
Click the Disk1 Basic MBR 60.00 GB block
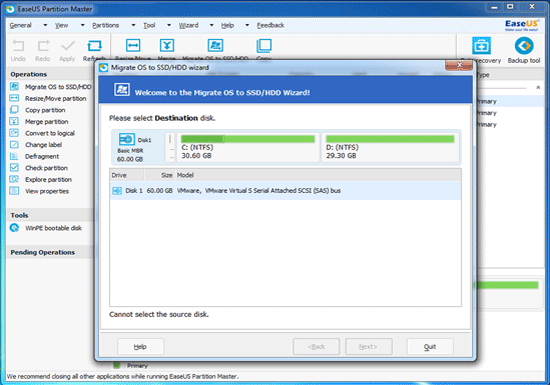click(138, 148)
